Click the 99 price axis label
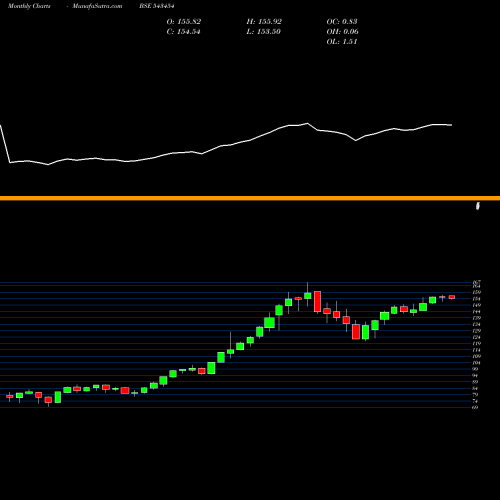Image resolution: width=500 pixels, height=500 pixels. coord(476,369)
